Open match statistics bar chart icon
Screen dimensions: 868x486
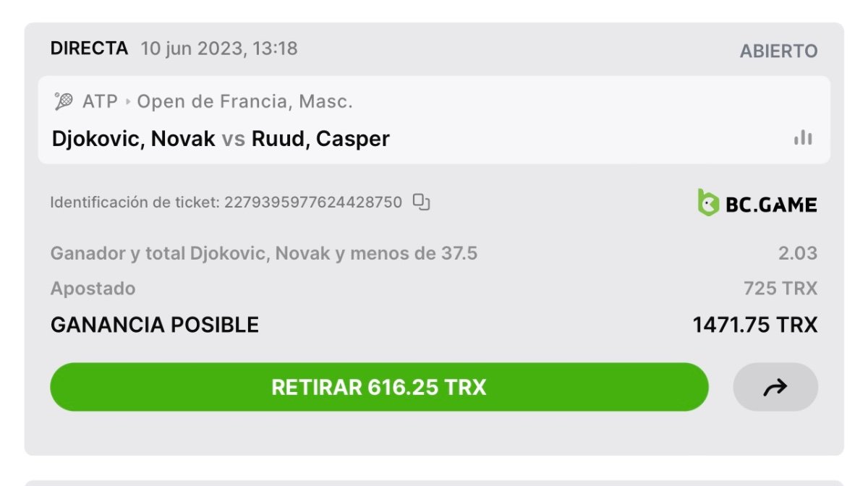(803, 137)
